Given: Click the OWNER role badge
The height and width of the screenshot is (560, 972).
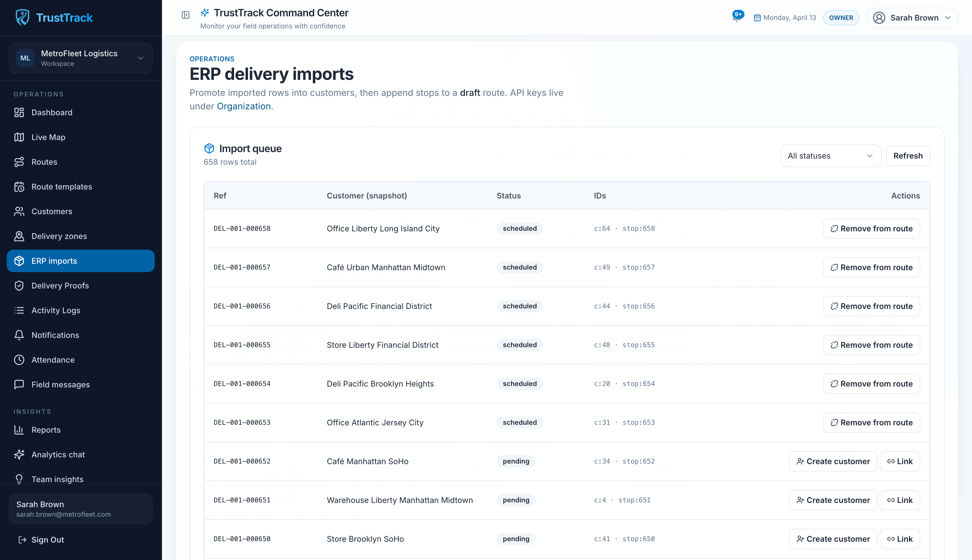Looking at the screenshot, I should 841,18.
